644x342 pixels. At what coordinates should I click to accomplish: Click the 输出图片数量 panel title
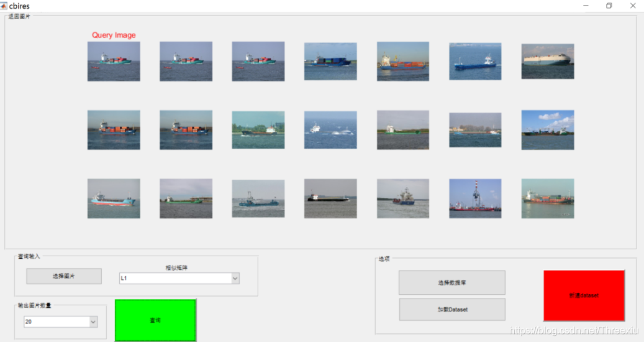35,305
